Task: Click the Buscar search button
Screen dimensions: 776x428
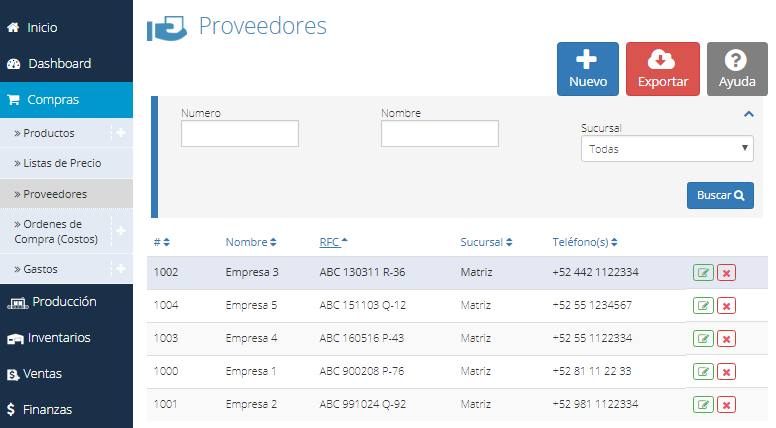Action: pos(720,195)
